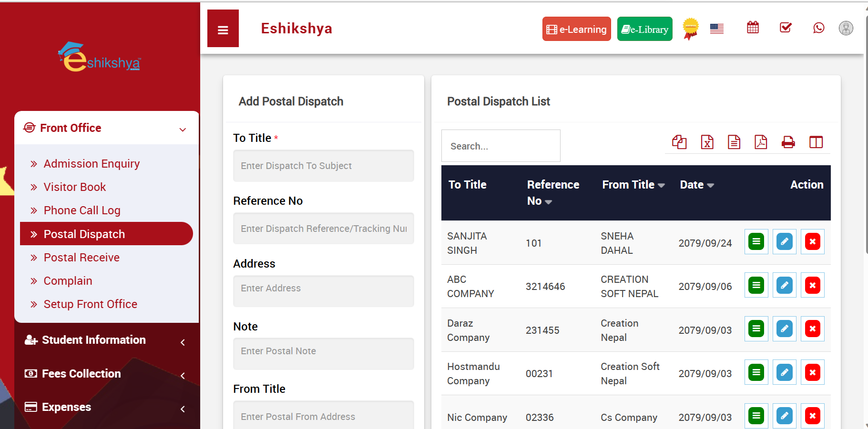Viewport: 868px width, 429px height.
Task: Edit the ABC COMPANY dispatch entry
Action: (784, 286)
